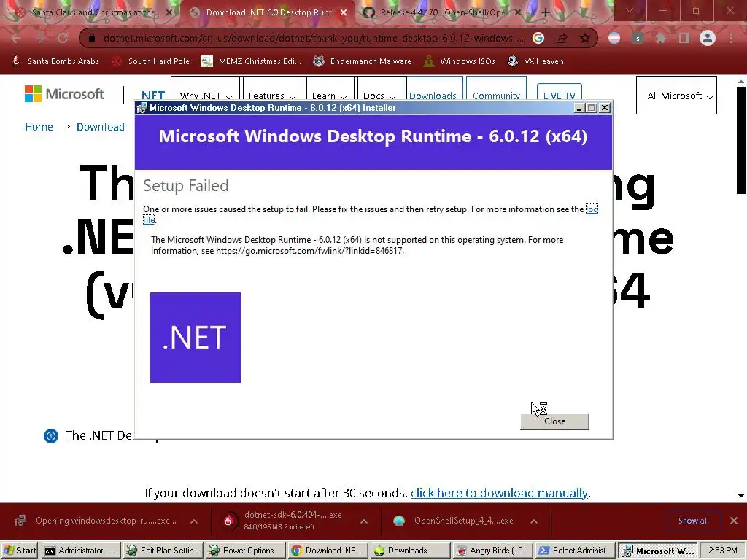Click the .NET purple logo image
Viewport: 747px width, 560px height.
(x=196, y=338)
